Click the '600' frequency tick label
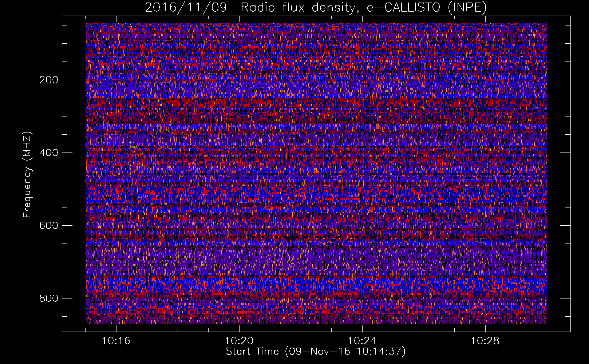Screen dimensions: 589x364 click(49, 226)
